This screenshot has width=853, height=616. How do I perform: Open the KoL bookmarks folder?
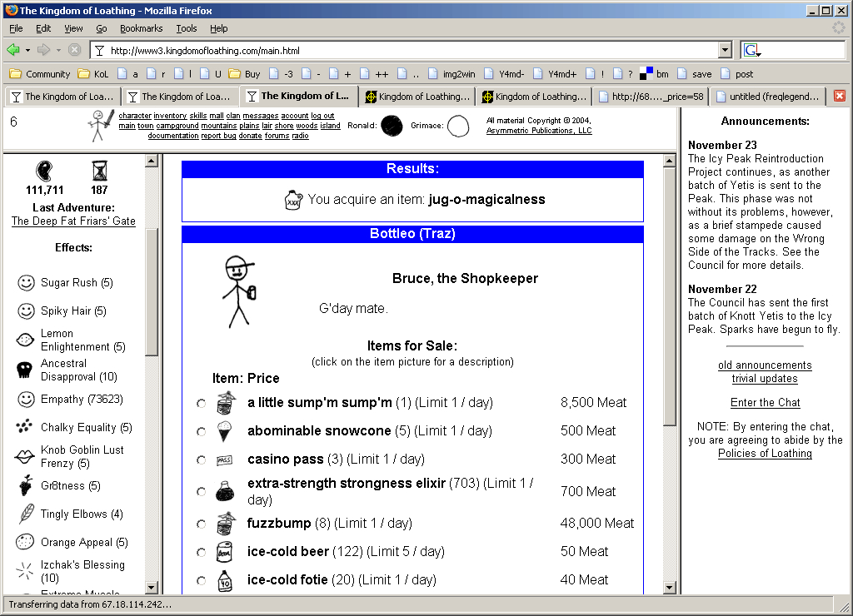coord(93,74)
